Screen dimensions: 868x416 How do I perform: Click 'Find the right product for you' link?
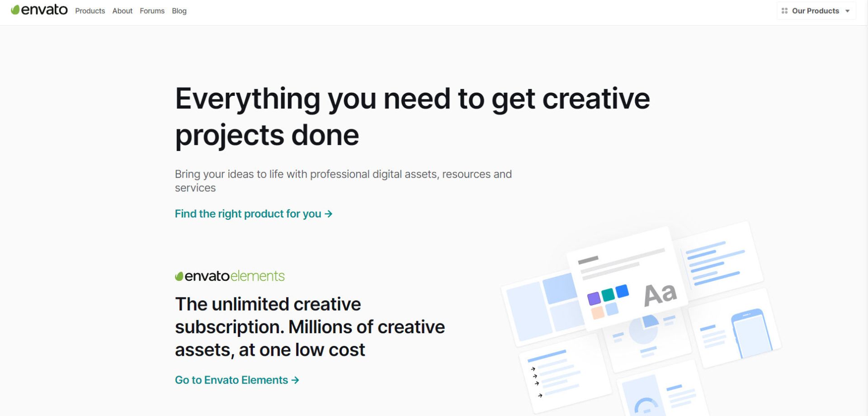(x=248, y=214)
